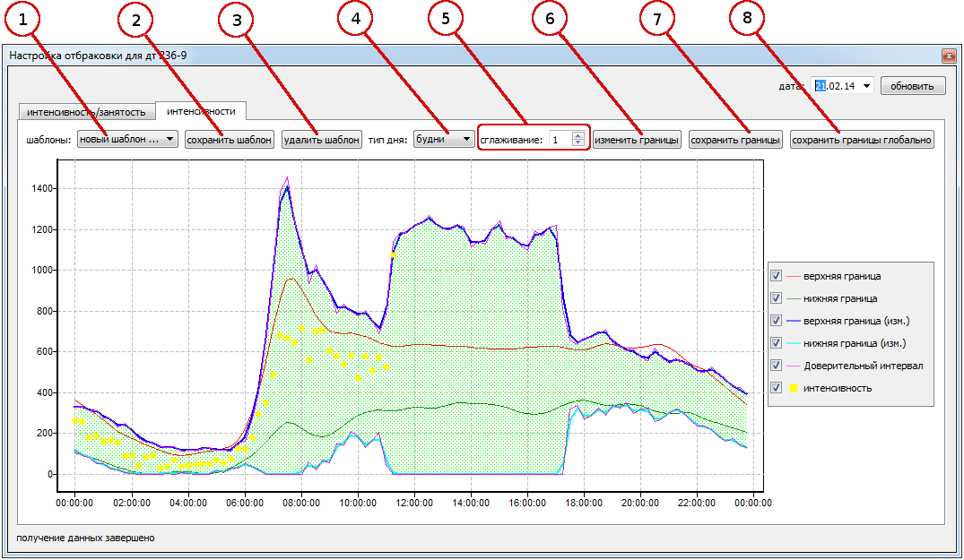Open the 'тип дня' dropdown showing будни
The image size is (964, 560).
tap(443, 140)
